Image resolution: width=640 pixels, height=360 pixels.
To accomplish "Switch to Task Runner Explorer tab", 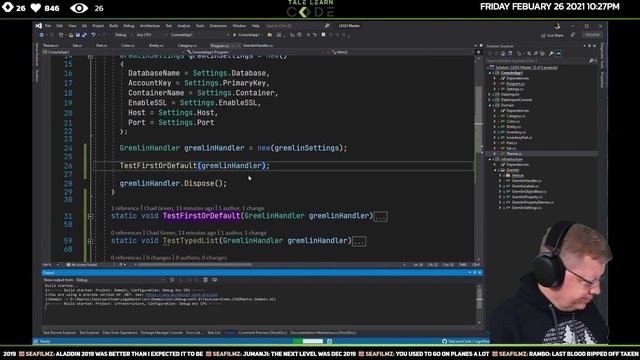I will click(60, 333).
